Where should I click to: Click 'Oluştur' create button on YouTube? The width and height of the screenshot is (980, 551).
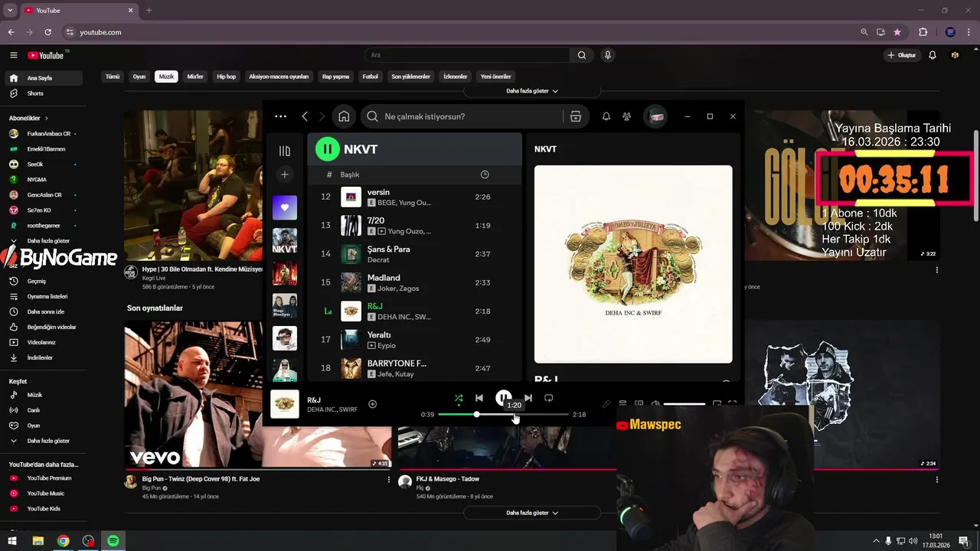coord(902,55)
